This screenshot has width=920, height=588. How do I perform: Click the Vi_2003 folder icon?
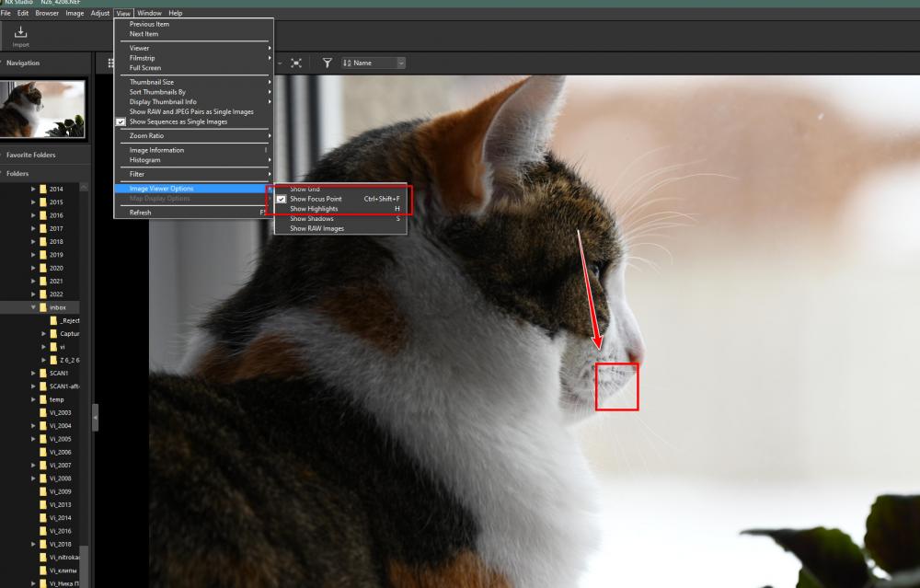[43, 412]
